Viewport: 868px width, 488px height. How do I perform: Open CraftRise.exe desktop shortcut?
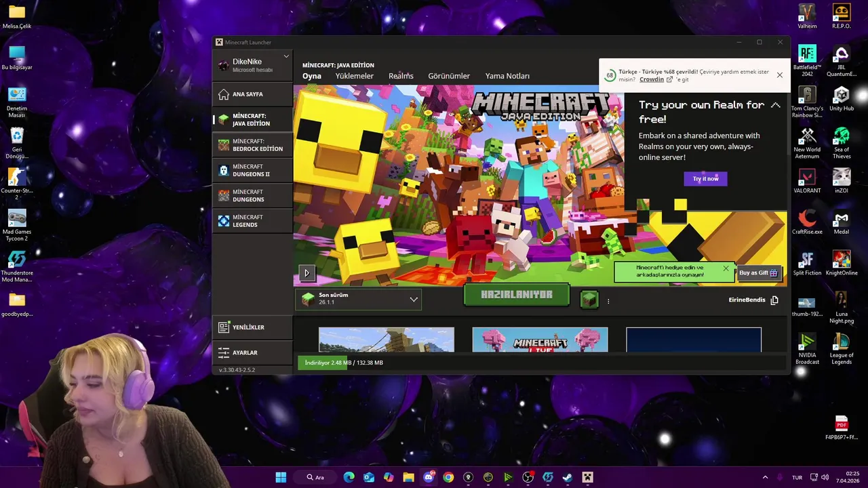coord(807,222)
